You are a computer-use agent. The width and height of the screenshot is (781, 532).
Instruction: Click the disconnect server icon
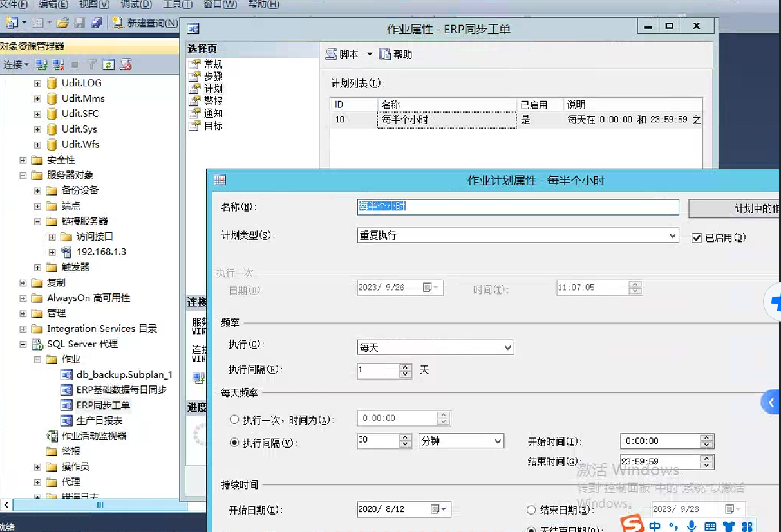[x=59, y=64]
